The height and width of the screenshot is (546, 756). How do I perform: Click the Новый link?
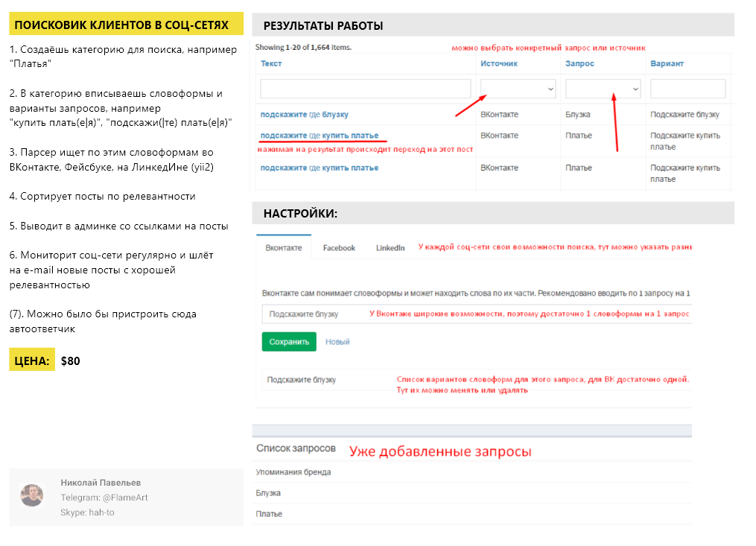(337, 341)
